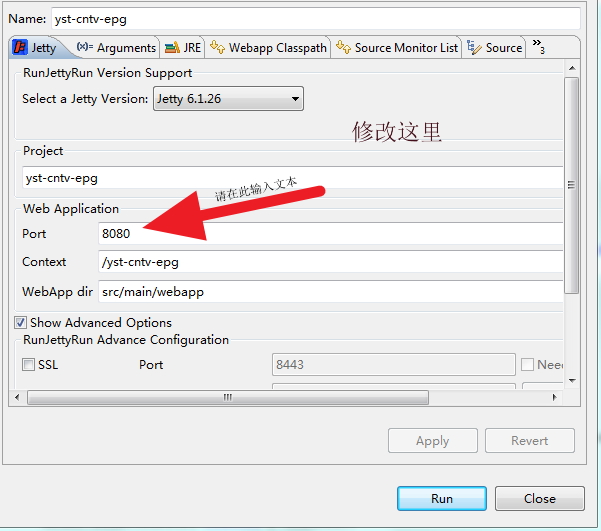Screen dimensions: 601x531
Task: Click the vertical scrollbar thumb
Action: [x=571, y=186]
